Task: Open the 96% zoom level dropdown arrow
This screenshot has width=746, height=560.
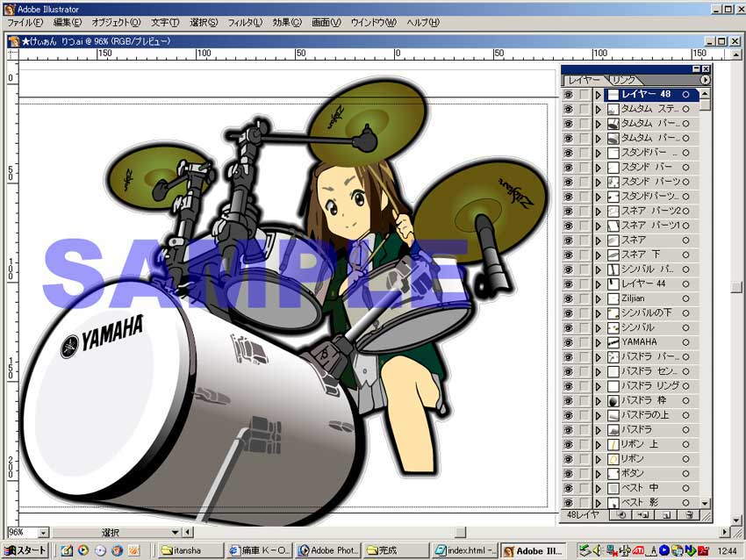Action: coord(43,533)
